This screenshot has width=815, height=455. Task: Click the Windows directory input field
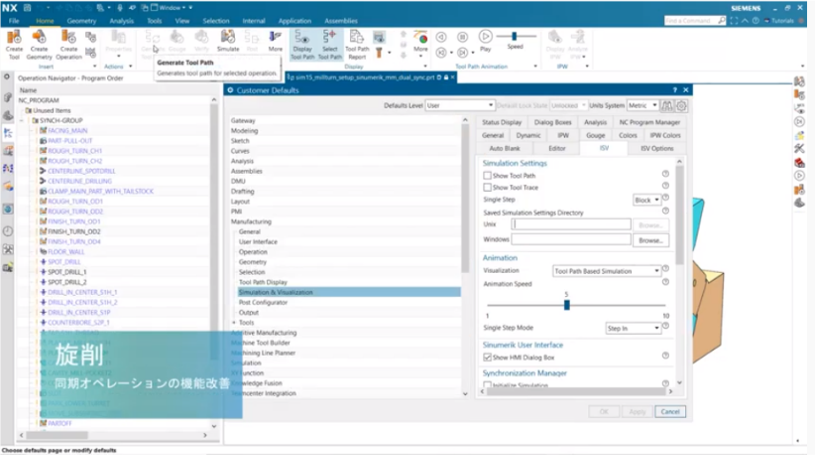pyautogui.click(x=571, y=239)
